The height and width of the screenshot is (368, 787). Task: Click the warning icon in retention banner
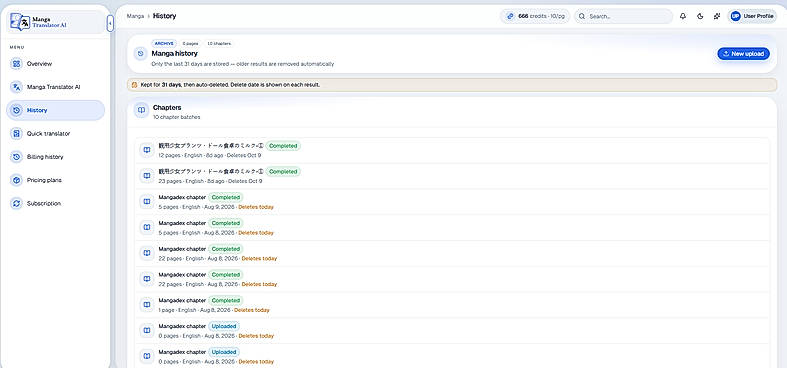point(134,85)
